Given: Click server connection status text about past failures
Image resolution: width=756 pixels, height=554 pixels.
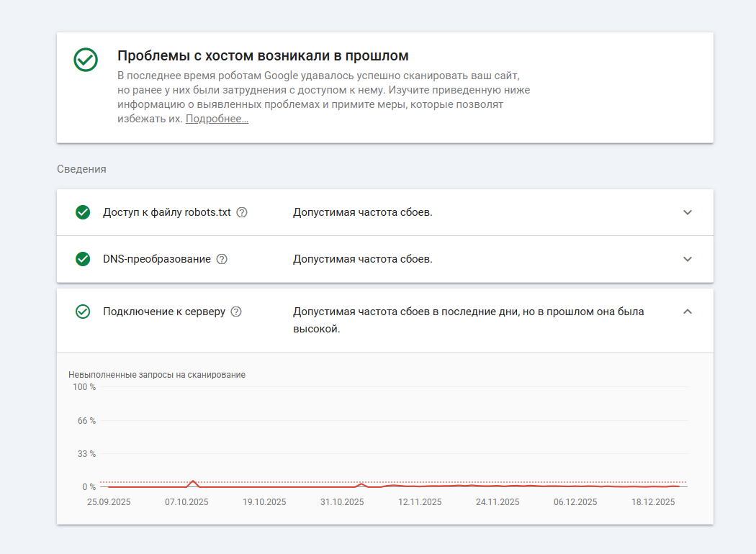Looking at the screenshot, I should [468, 320].
